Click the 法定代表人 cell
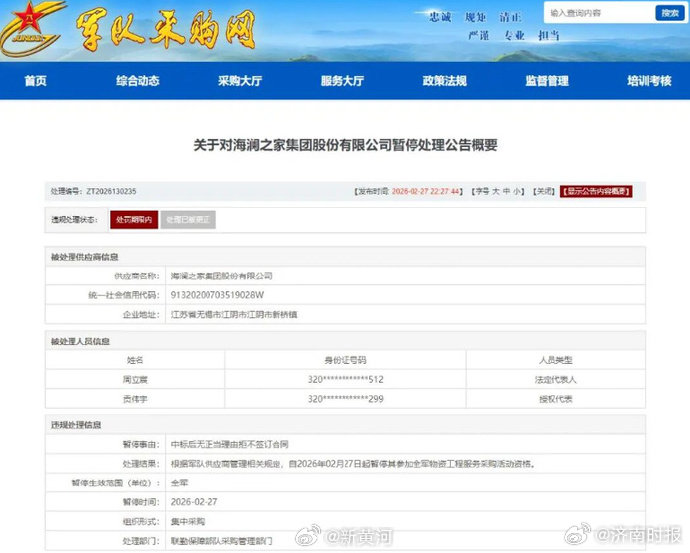The height and width of the screenshot is (553, 690). pyautogui.click(x=556, y=380)
